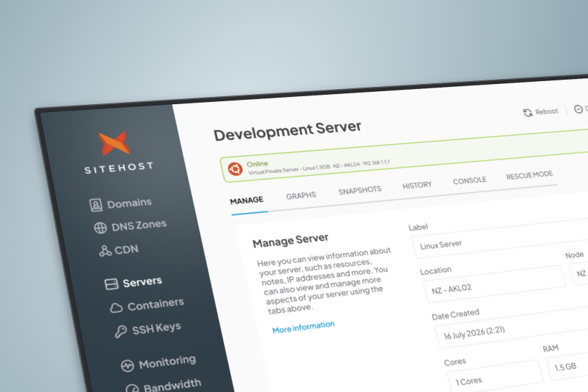This screenshot has width=588, height=392.
Task: Click the Monitoring pulse icon
Action: [127, 365]
